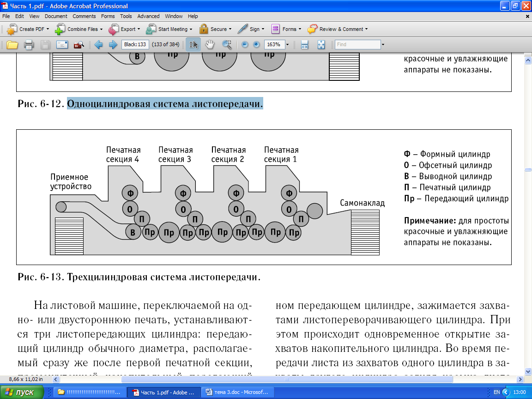The width and height of the screenshot is (532, 399).
Task: Click vertical scrollbar up arrow
Action: [528, 60]
